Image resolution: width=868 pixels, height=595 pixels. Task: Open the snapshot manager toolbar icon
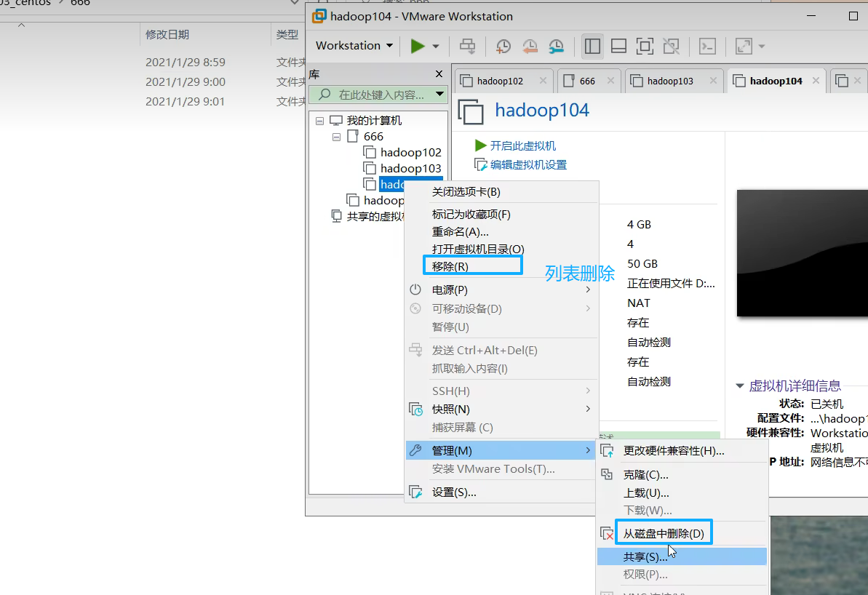(557, 46)
